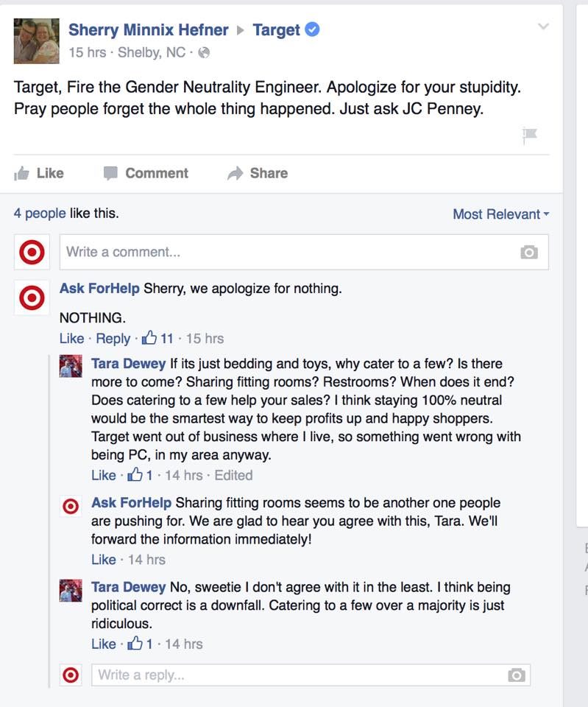Like Tara Dewey's 'No, sweetie' reply
Viewport: 588px width, 707px height.
(103, 644)
